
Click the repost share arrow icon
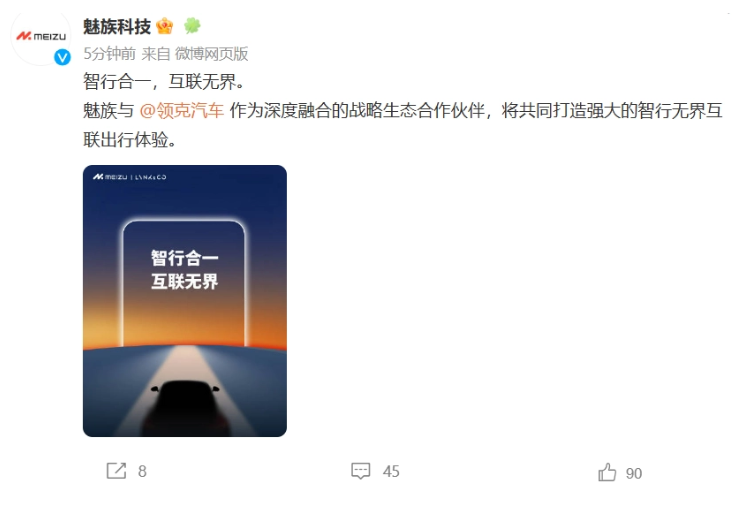point(116,471)
